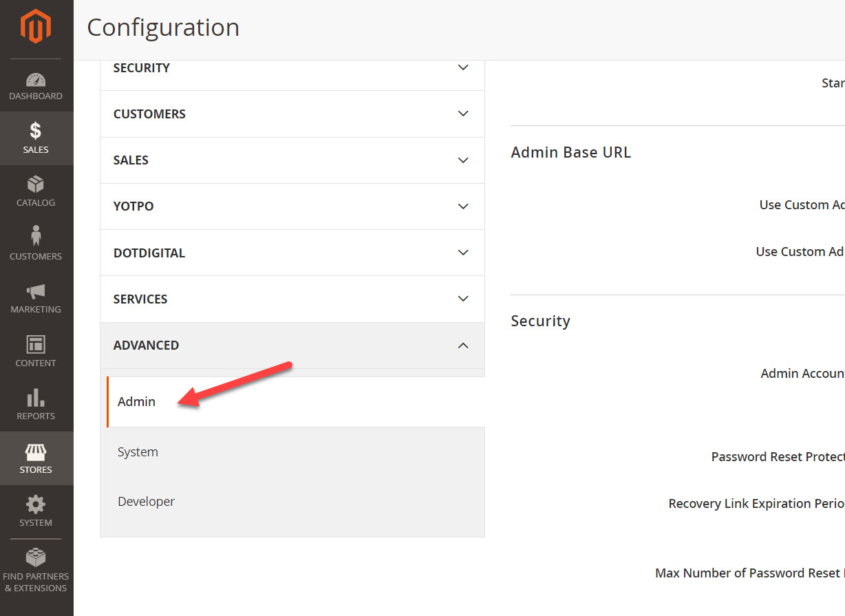Image resolution: width=845 pixels, height=616 pixels.
Task: Expand the SECURITY configuration section
Action: point(292,67)
